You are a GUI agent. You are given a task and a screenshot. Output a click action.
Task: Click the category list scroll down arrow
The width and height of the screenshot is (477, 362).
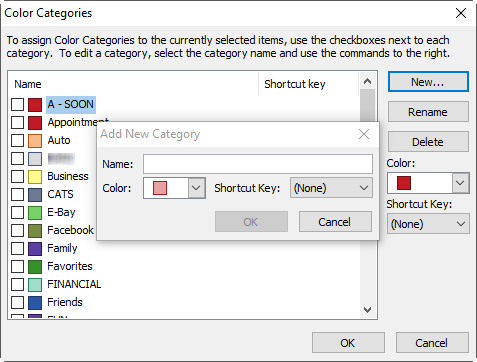(x=368, y=310)
